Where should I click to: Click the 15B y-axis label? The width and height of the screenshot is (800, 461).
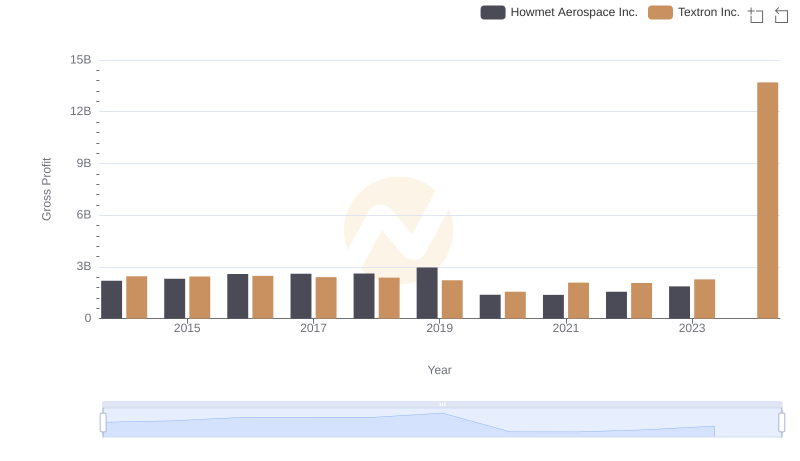tap(81, 60)
